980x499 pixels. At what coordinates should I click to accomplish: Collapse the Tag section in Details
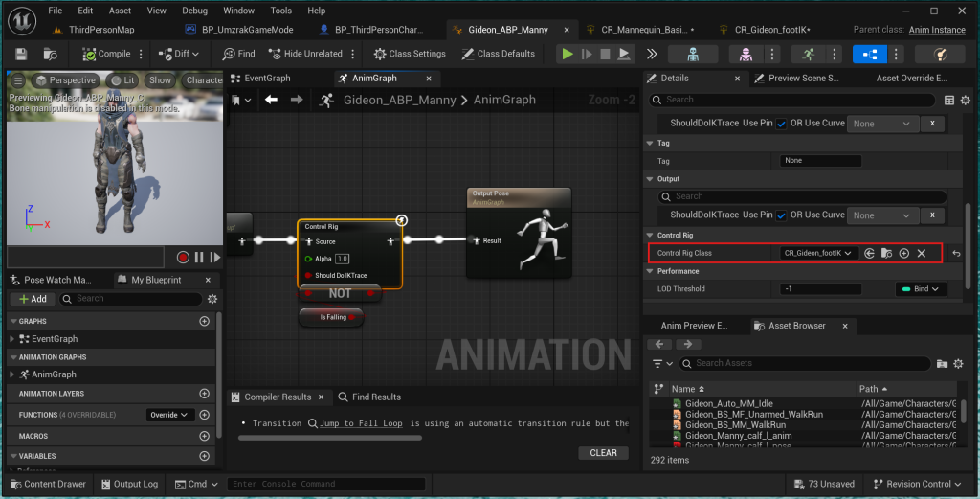click(x=650, y=144)
